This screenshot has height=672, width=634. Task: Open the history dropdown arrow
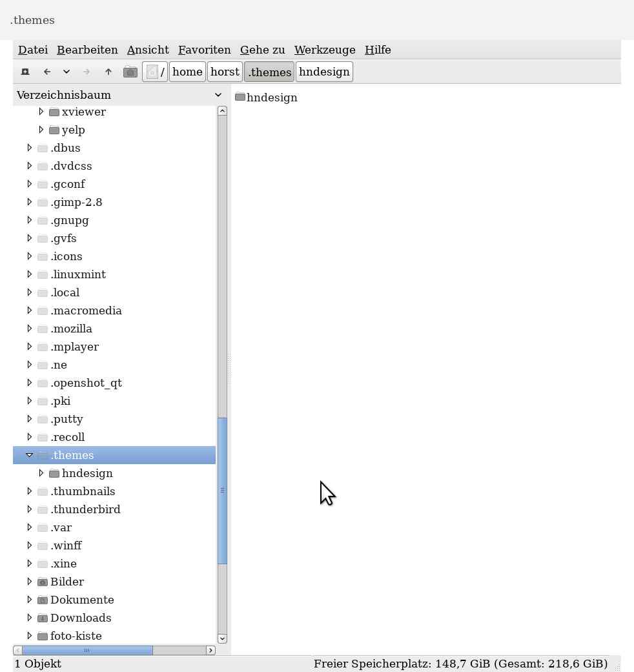(66, 72)
